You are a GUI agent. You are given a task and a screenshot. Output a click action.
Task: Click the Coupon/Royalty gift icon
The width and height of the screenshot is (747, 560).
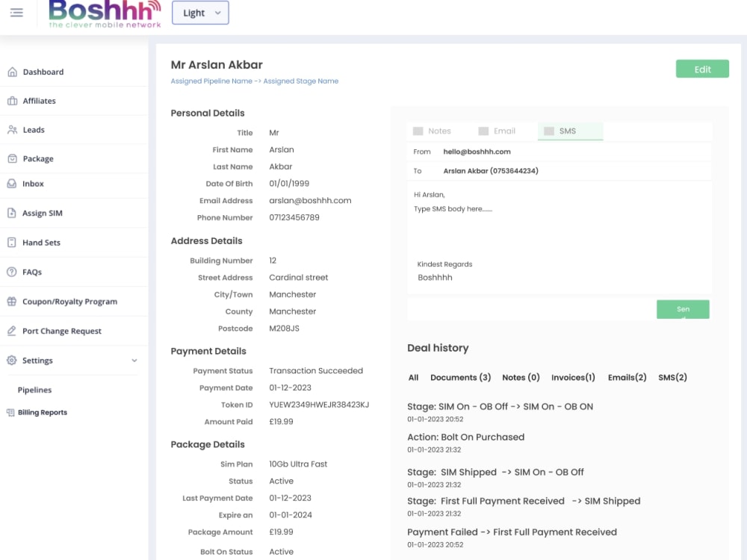click(12, 302)
